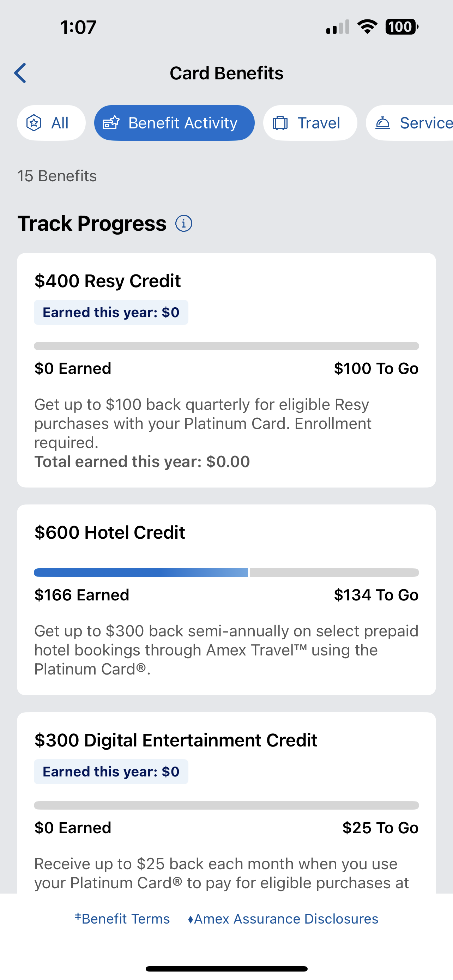
Task: Tap the back chevron arrow
Action: (20, 73)
